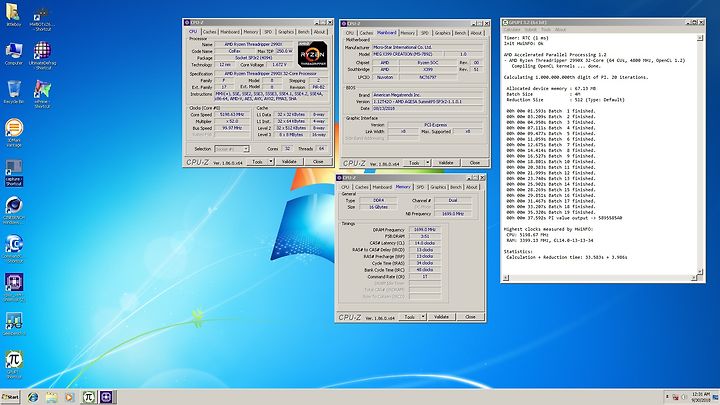Open the Calculate menu in GPUPI

click(512, 29)
